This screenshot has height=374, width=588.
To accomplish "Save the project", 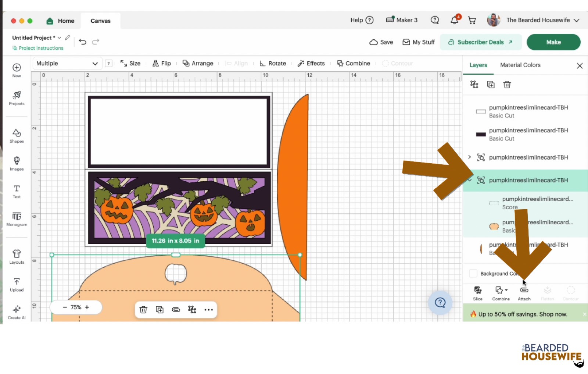I will [381, 42].
